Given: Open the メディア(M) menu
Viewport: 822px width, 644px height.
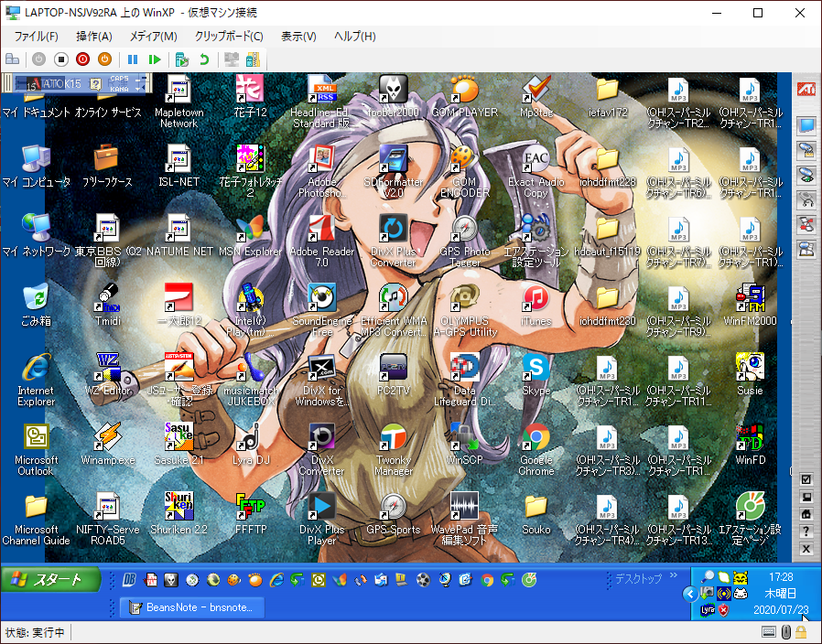Looking at the screenshot, I should (x=154, y=37).
